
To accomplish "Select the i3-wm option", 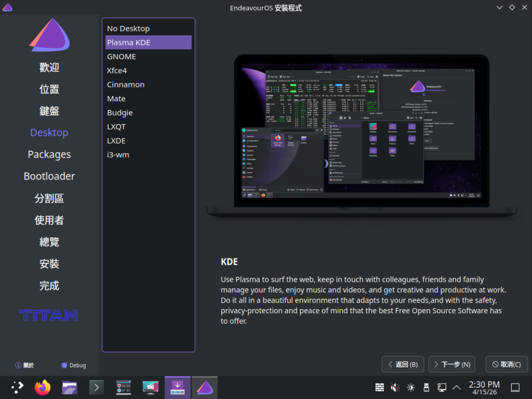I will click(x=118, y=155).
